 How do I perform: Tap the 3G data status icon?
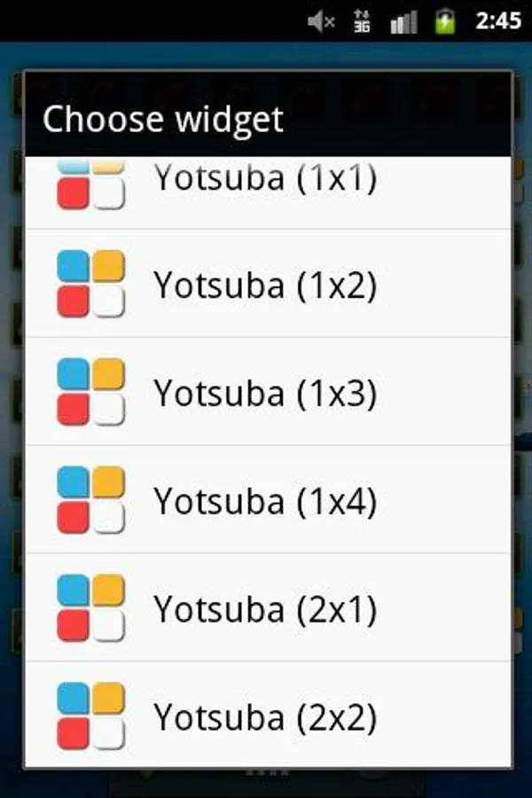coord(362,21)
